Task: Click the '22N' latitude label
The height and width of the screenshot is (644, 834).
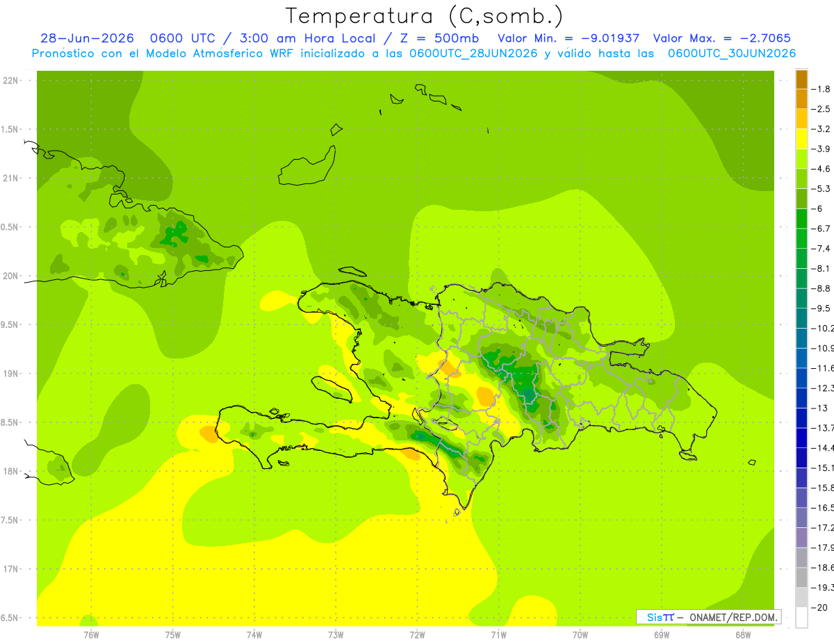Action: pos(12,81)
